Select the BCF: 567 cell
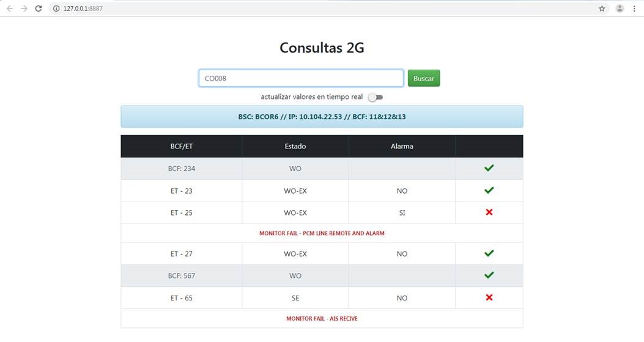Image resolution: width=644 pixels, height=342 pixels. pos(181,275)
